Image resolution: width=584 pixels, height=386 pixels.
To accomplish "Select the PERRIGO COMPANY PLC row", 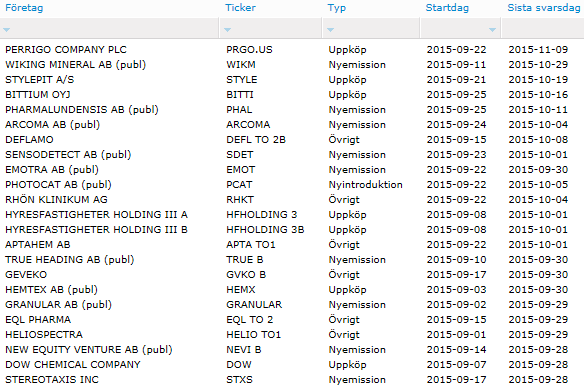I will point(292,50).
